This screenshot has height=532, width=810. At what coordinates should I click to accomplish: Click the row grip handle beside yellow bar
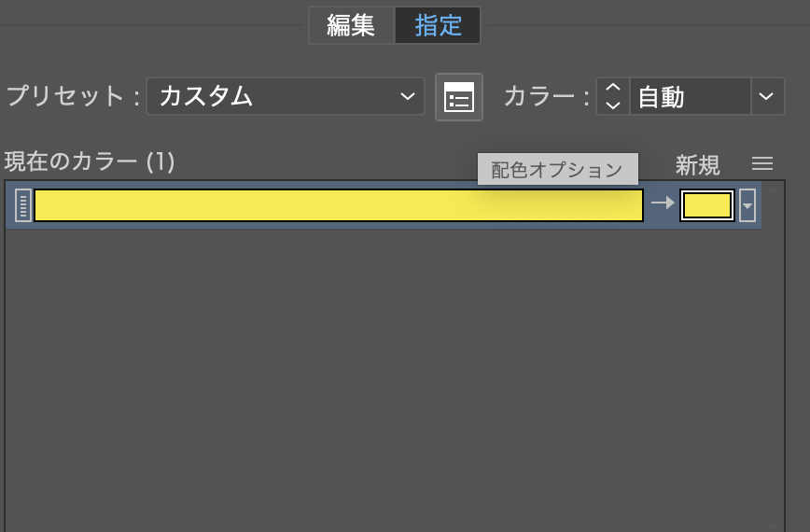pos(23,205)
